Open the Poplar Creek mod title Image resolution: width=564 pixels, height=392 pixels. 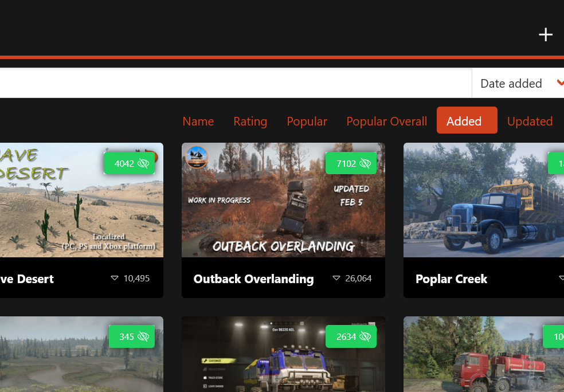tap(451, 279)
